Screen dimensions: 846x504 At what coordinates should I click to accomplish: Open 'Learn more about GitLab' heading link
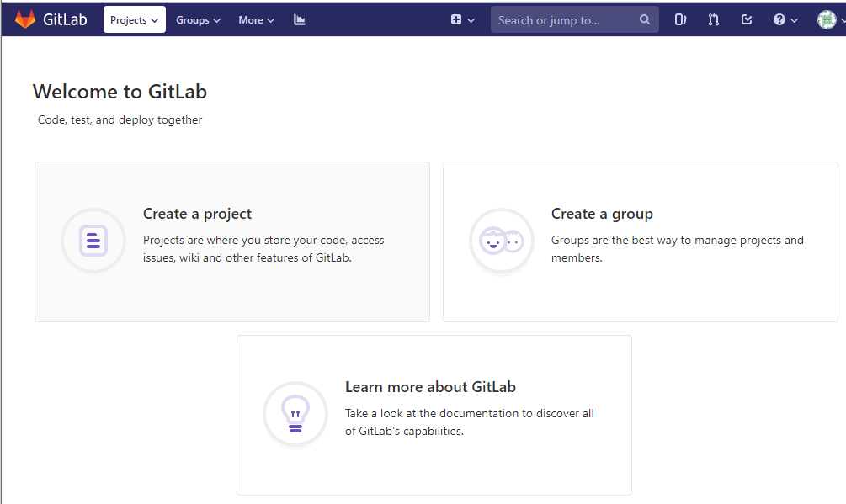coord(430,387)
